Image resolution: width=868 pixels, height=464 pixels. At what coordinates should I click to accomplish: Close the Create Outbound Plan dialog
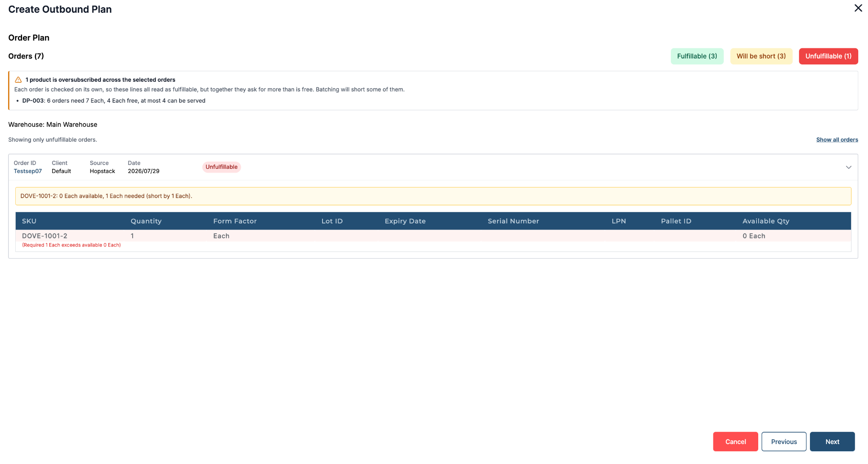[858, 8]
